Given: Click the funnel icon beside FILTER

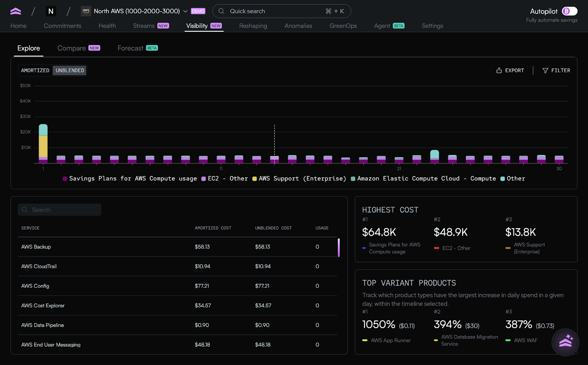Looking at the screenshot, I should [545, 70].
